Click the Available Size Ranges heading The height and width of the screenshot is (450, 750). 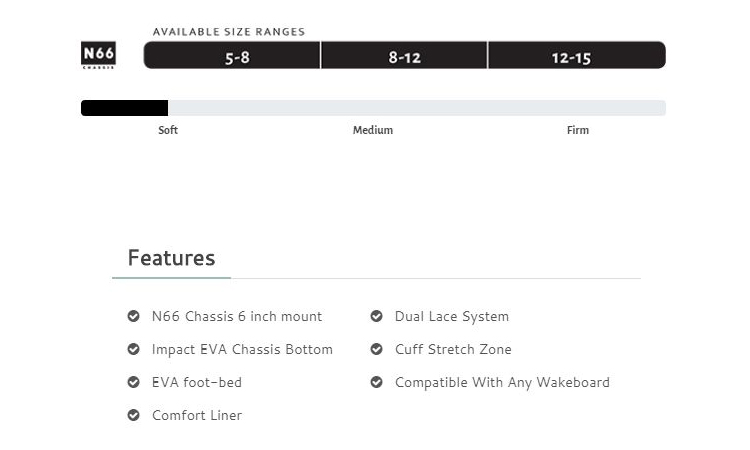(x=229, y=32)
